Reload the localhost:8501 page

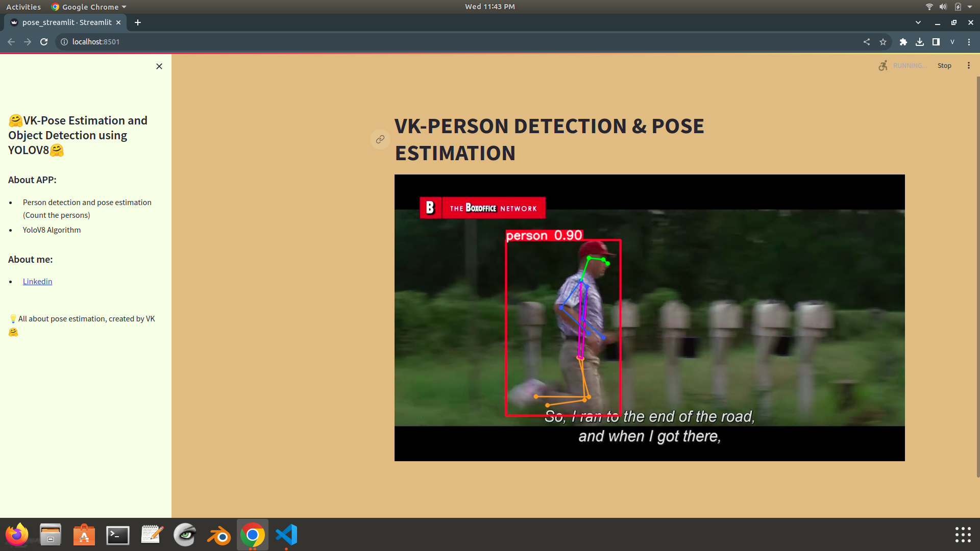44,42
